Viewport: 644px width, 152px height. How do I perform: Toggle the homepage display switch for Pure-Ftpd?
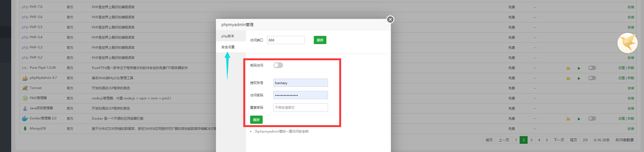click(x=592, y=68)
